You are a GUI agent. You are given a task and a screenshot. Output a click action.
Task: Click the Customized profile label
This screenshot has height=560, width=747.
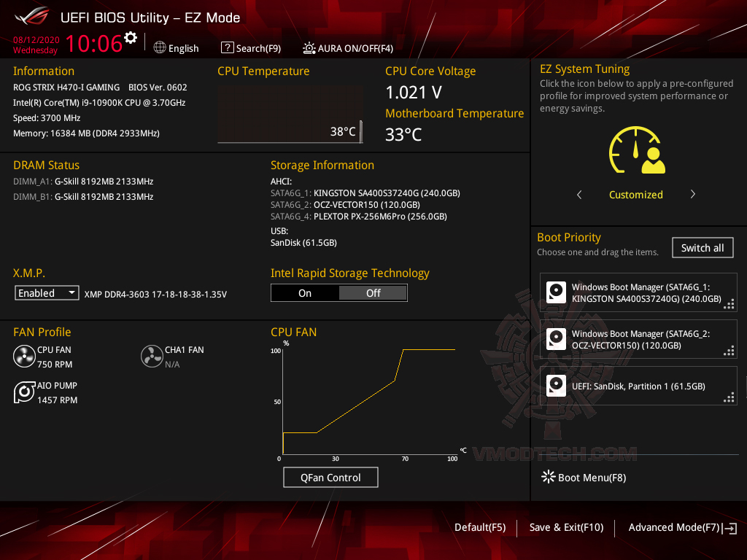(635, 195)
